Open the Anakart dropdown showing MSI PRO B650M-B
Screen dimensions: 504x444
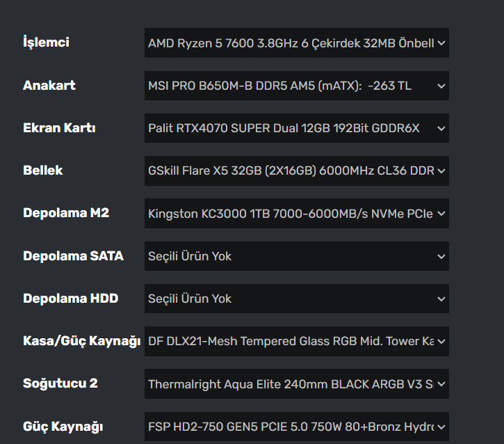[297, 86]
